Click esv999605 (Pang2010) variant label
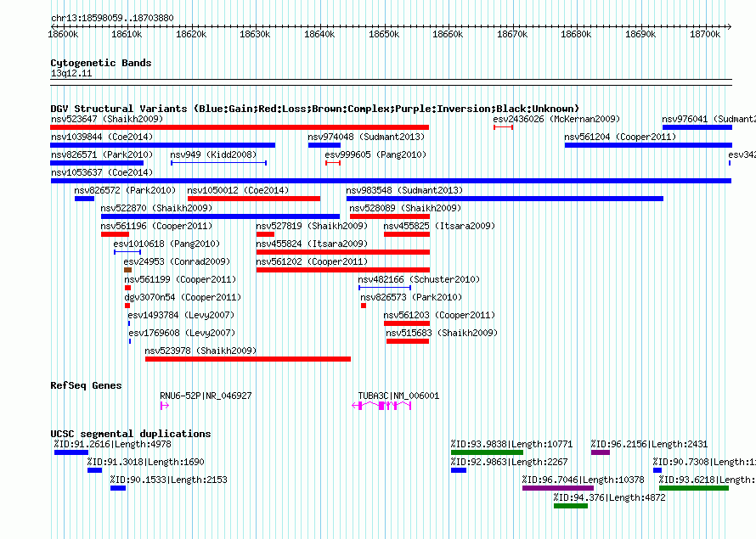 tap(375, 154)
